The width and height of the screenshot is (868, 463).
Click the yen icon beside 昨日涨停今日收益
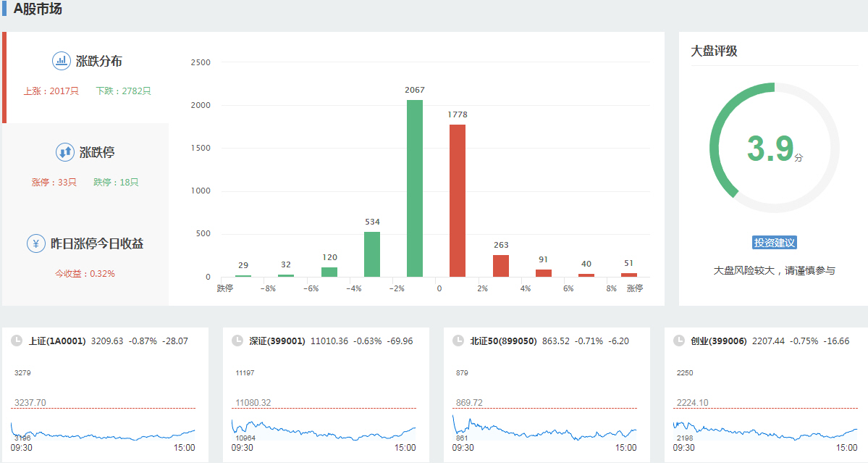click(x=36, y=243)
